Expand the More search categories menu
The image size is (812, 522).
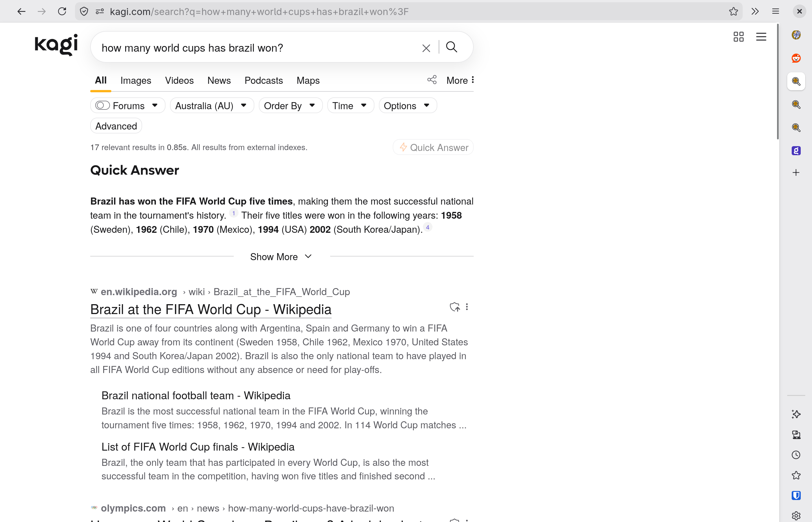460,80
